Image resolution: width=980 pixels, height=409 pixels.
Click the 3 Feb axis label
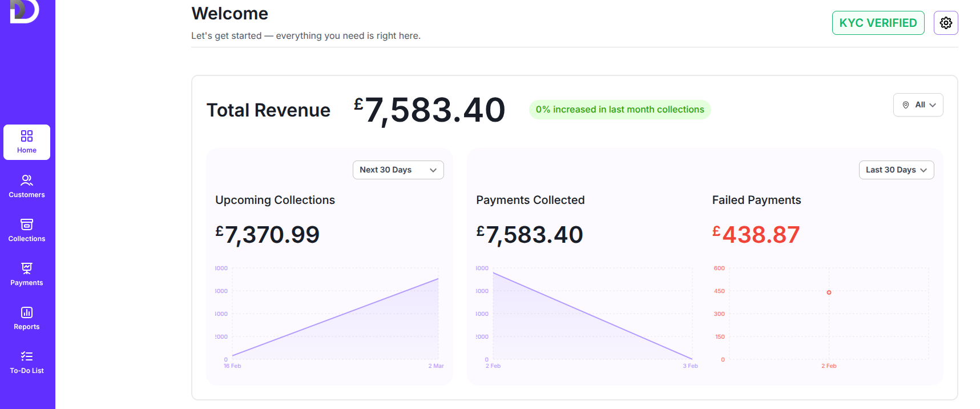690,366
